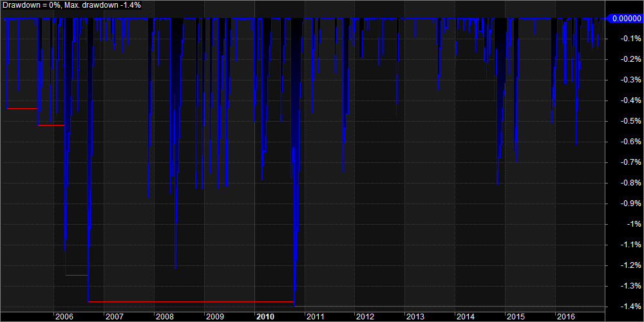Select the 2008 year label on time axis
This screenshot has height=322, width=644.
164,317
